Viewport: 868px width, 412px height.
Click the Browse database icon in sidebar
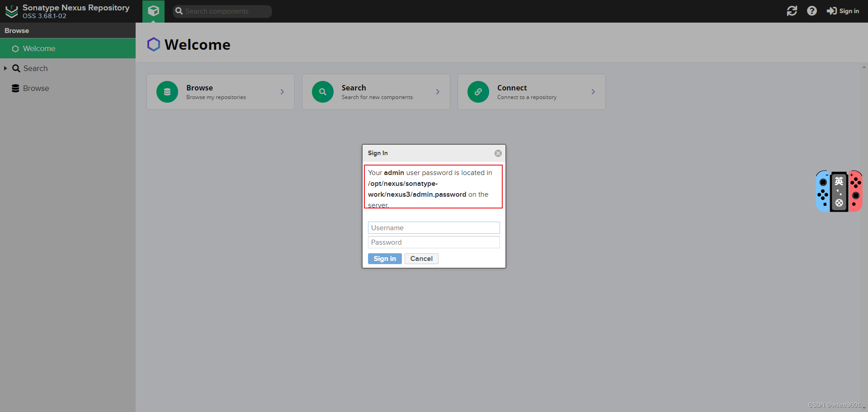(x=15, y=88)
